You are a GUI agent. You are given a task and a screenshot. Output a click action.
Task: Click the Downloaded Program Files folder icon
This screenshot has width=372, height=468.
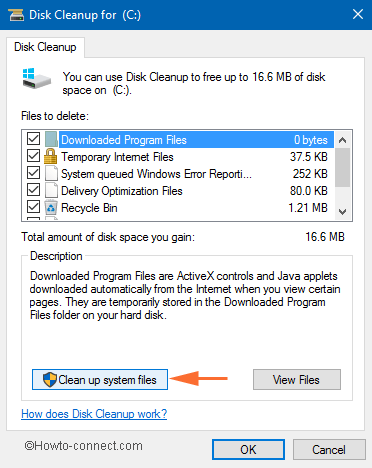(x=51, y=139)
